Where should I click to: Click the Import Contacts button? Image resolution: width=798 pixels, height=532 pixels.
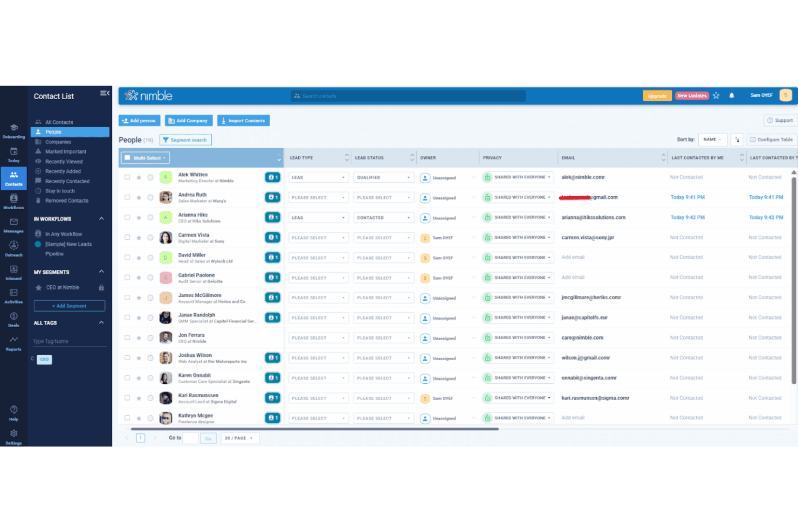pyautogui.click(x=243, y=121)
